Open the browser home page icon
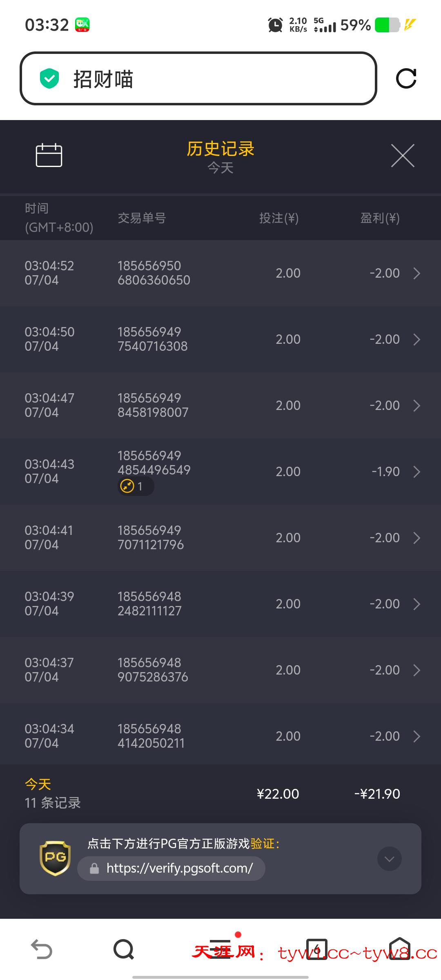Image resolution: width=441 pixels, height=980 pixels. 399,949
